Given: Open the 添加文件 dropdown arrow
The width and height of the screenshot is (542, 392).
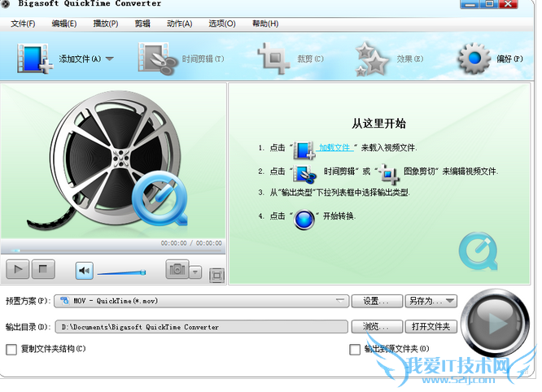Looking at the screenshot, I should click(110, 59).
